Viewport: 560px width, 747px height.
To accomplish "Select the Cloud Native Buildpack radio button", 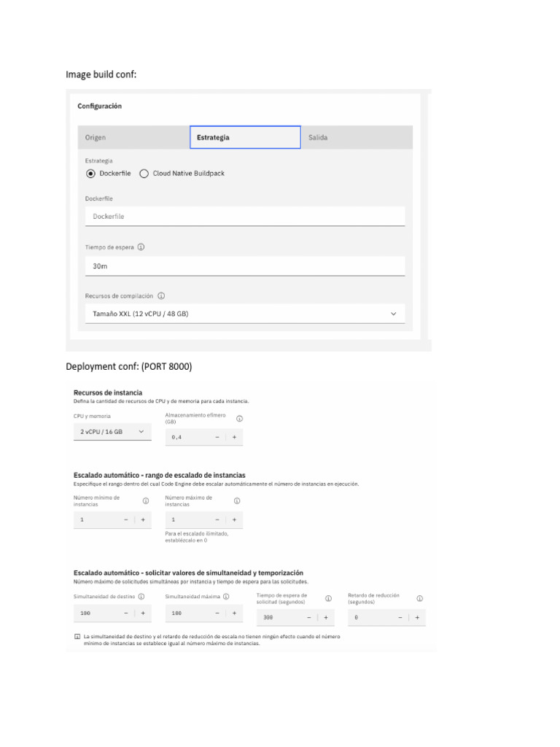I will [144, 174].
